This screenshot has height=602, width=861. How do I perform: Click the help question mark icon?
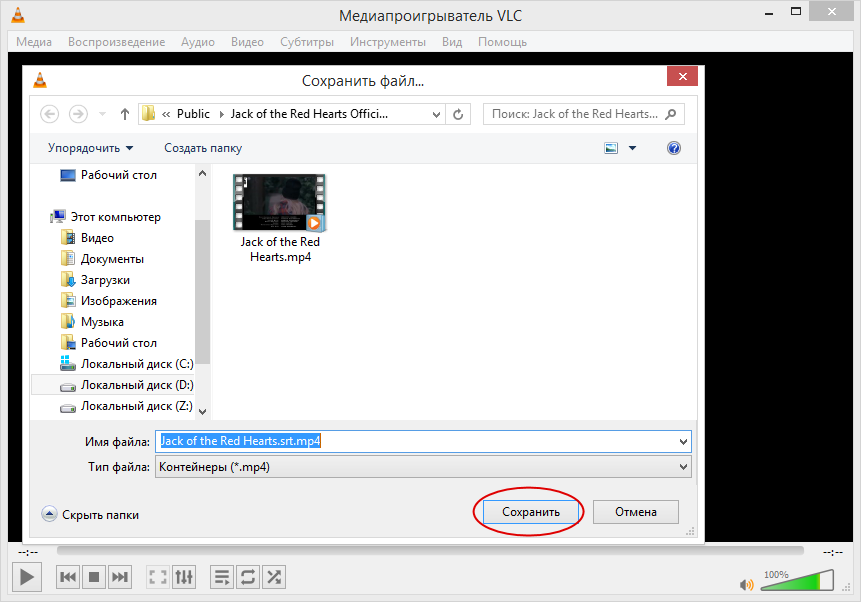tap(673, 148)
